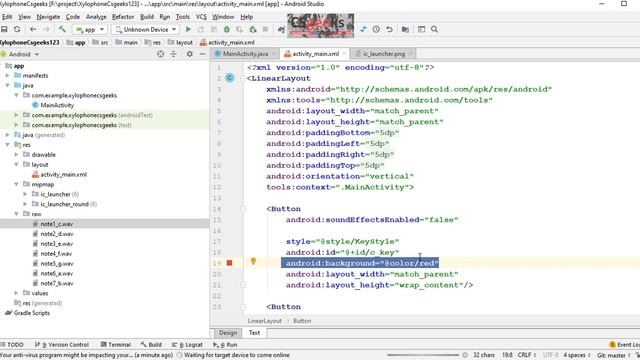Image resolution: width=640 pixels, height=360 pixels.
Task: Click the class gutter icon on line 2
Action: point(230,78)
